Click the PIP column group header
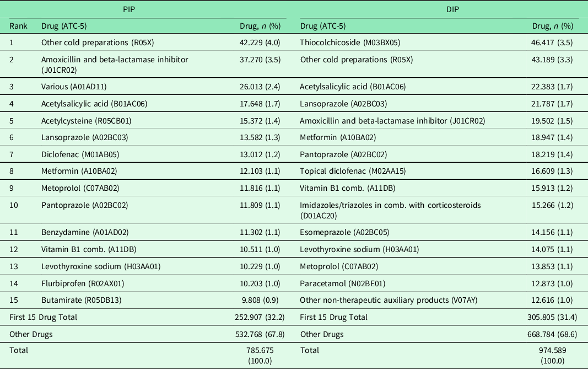Image resolution: width=588 pixels, height=369 pixels. click(x=147, y=10)
